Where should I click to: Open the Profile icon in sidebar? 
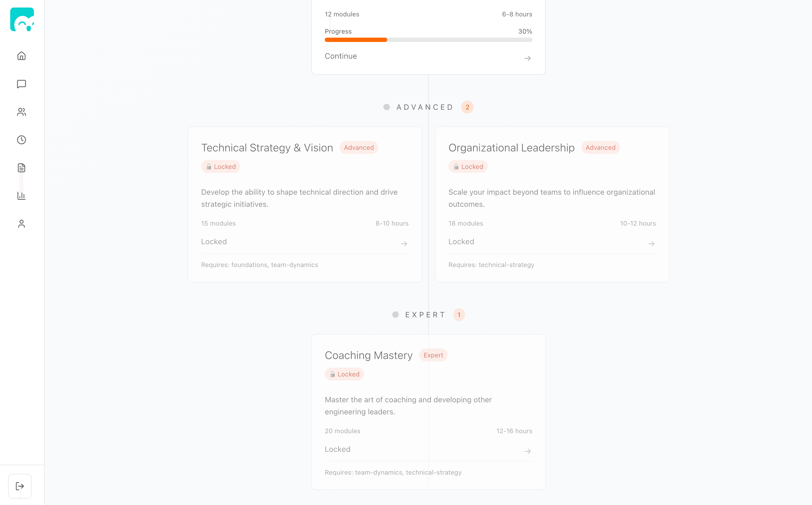[x=21, y=224]
